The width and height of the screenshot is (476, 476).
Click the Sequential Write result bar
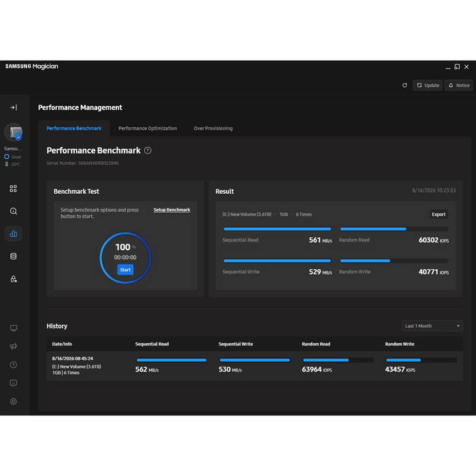(x=277, y=260)
